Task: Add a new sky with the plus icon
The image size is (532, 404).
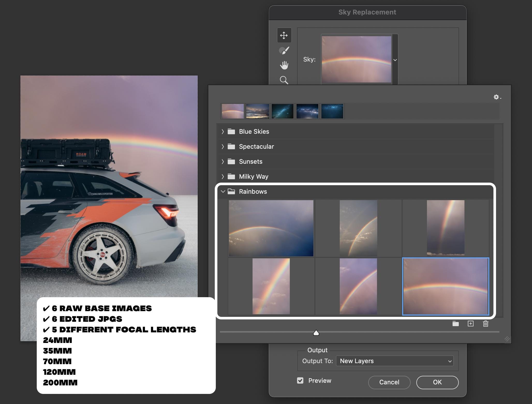Action: (471, 324)
